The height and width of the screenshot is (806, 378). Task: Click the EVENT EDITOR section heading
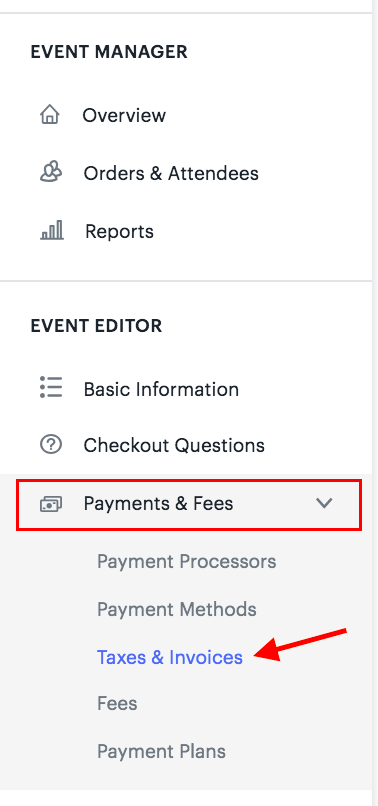[x=96, y=326]
